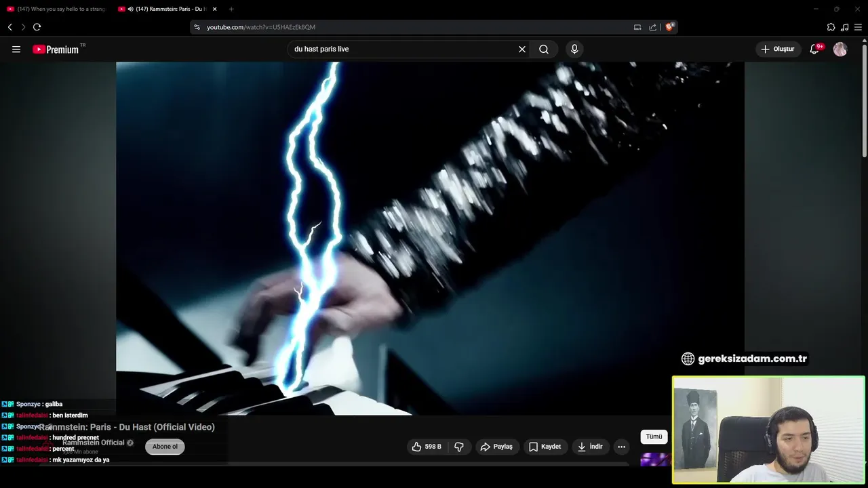Reload the page
Screen dimensions: 868x488
(37, 27)
